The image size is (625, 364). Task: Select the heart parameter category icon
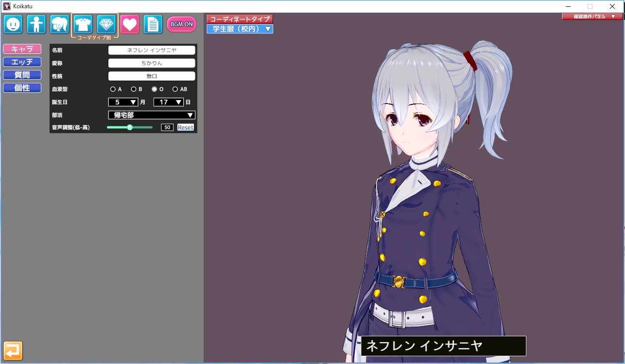click(x=130, y=24)
